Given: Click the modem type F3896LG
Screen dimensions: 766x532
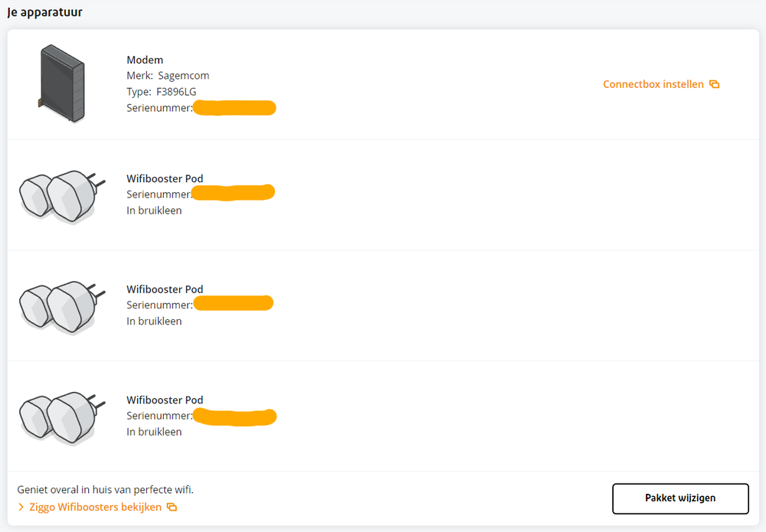Looking at the screenshot, I should point(175,92).
